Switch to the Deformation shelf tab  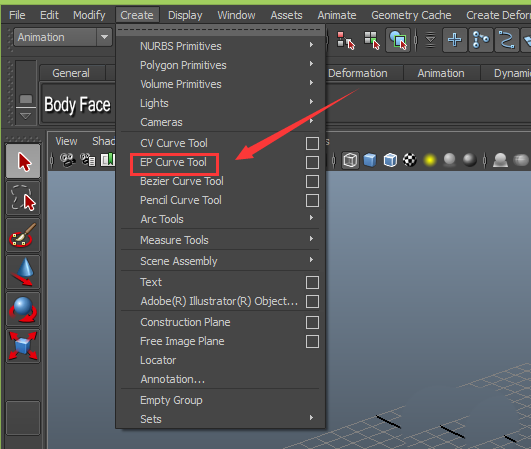pos(358,73)
